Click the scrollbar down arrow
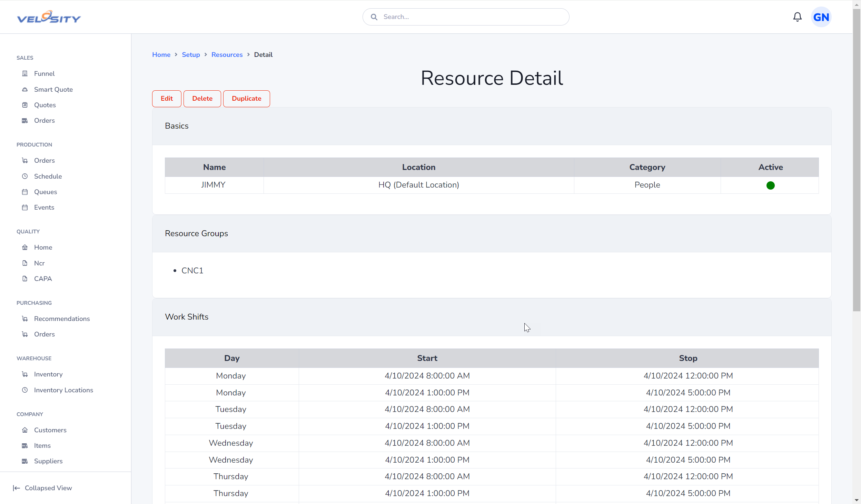The image size is (861, 504). [857, 500]
